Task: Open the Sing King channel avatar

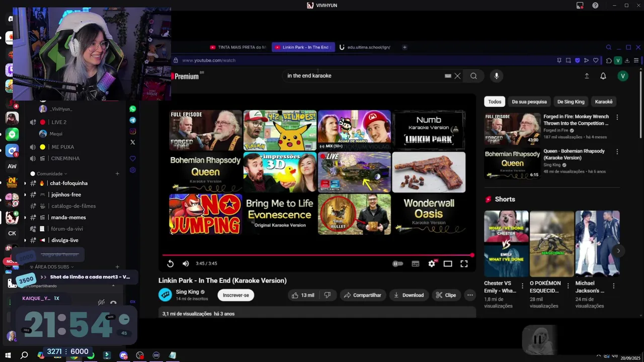Action: [x=165, y=295]
